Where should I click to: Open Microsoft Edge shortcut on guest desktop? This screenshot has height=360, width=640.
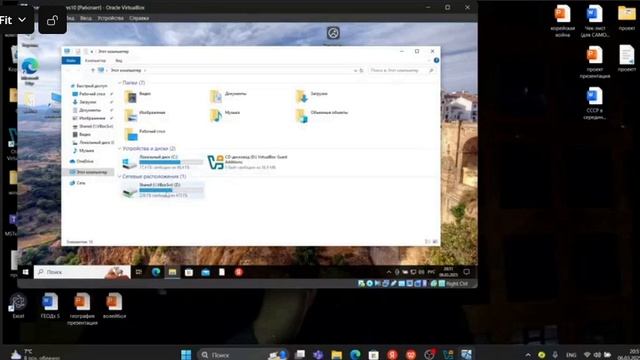point(30,71)
